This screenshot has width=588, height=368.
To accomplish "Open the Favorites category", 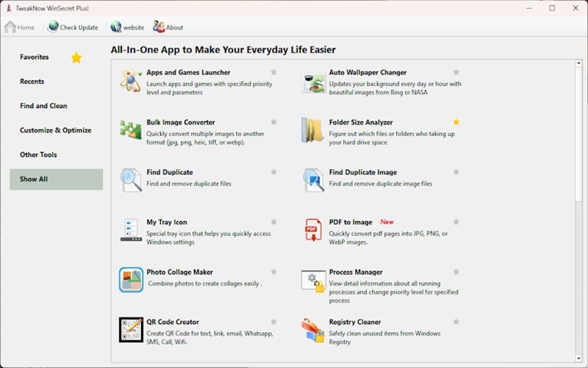I will click(x=35, y=57).
